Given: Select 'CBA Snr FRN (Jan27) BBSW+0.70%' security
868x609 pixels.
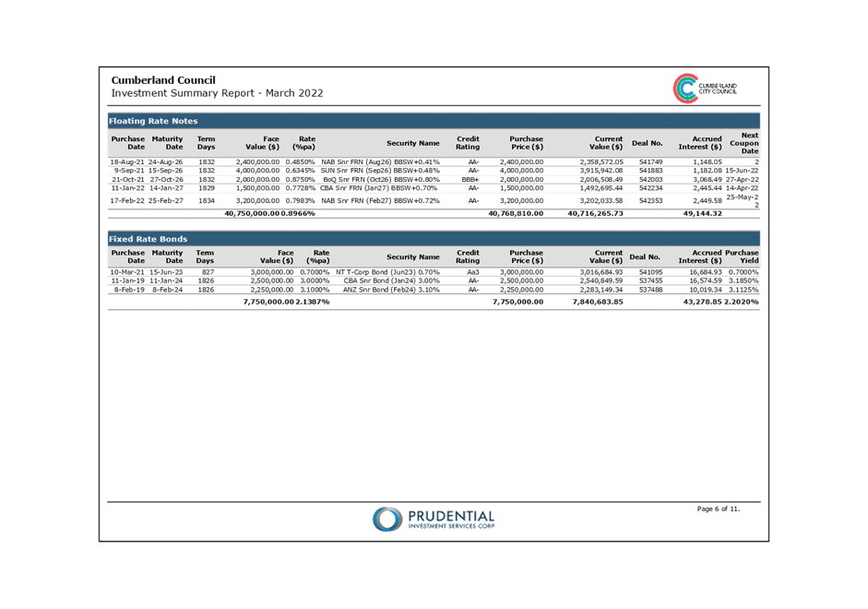Looking at the screenshot, I should [x=378, y=188].
